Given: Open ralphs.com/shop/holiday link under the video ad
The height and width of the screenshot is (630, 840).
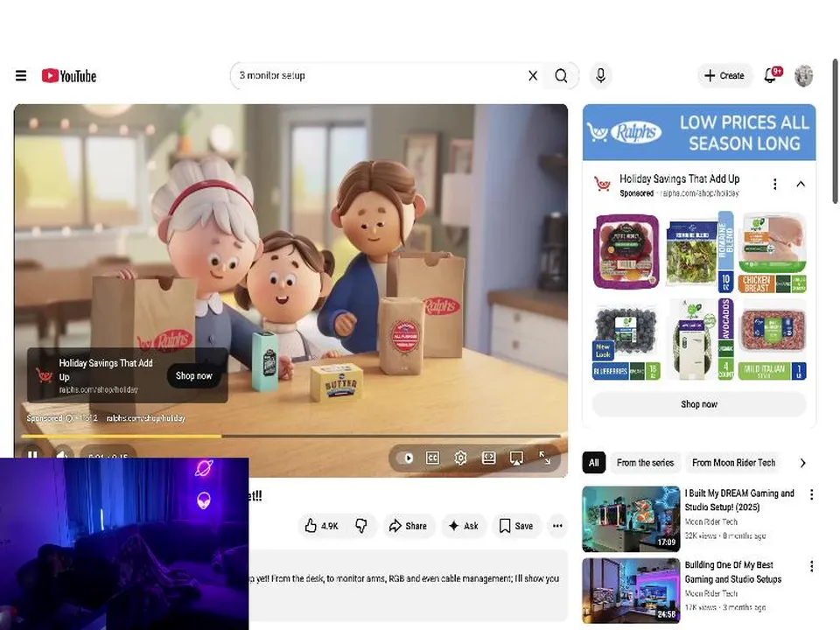Looking at the screenshot, I should [146, 418].
